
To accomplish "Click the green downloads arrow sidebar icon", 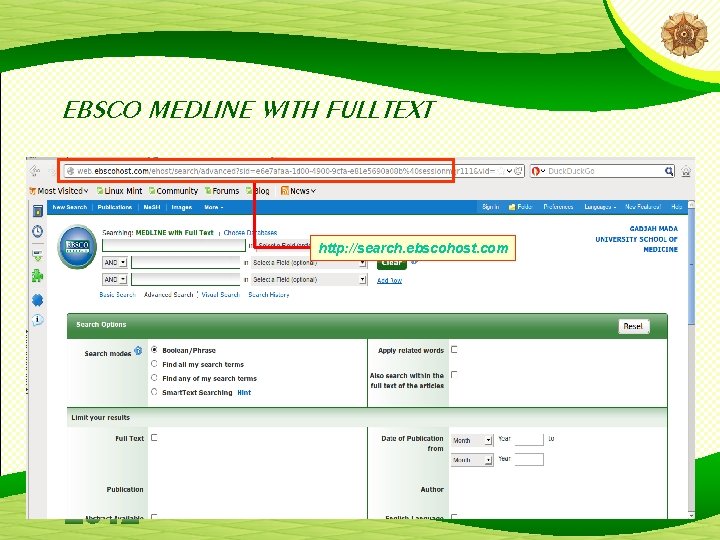I will [38, 255].
